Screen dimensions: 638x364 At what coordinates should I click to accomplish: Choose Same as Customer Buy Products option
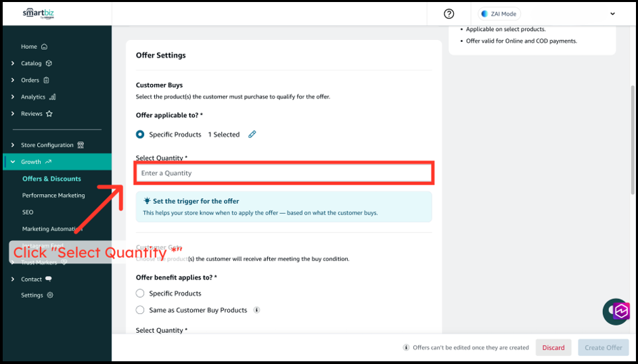pyautogui.click(x=140, y=311)
